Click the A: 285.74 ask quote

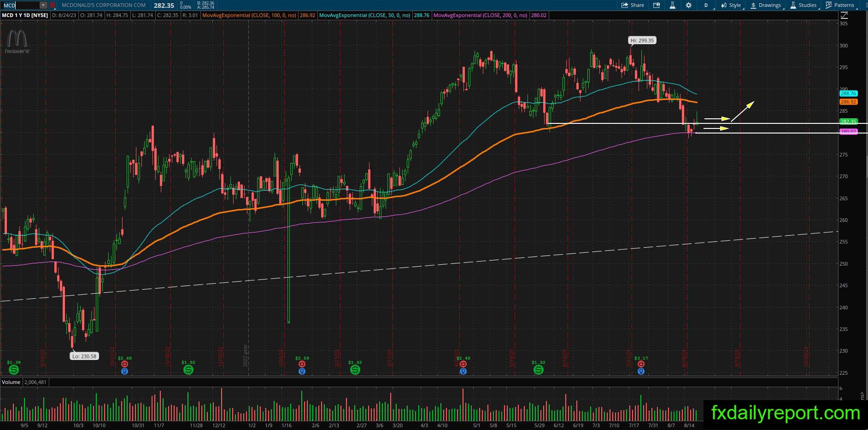pos(205,7)
